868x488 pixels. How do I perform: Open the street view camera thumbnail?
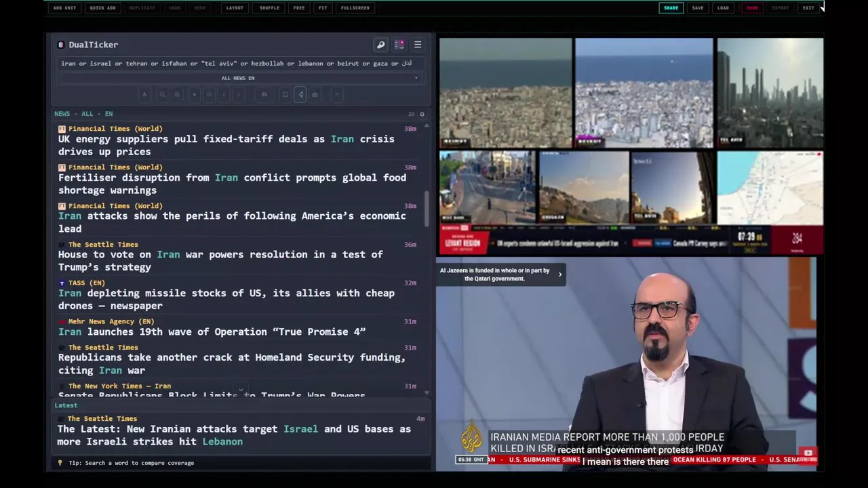click(488, 187)
